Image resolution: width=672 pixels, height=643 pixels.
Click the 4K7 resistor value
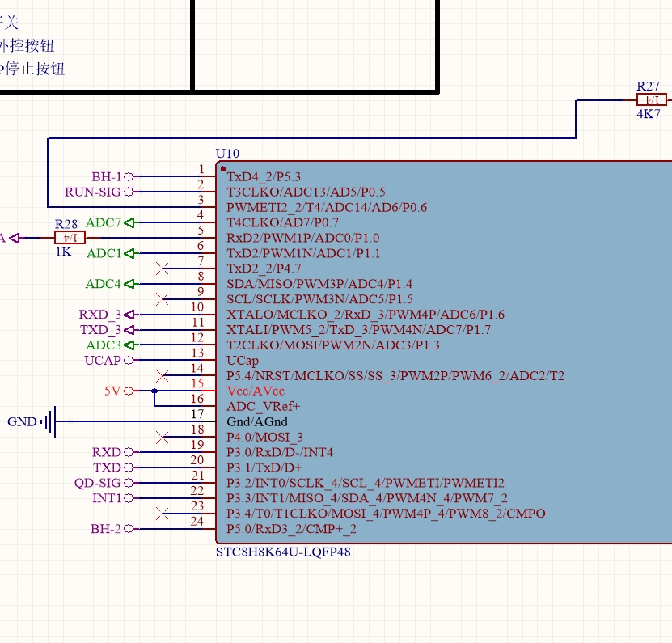pos(649,114)
